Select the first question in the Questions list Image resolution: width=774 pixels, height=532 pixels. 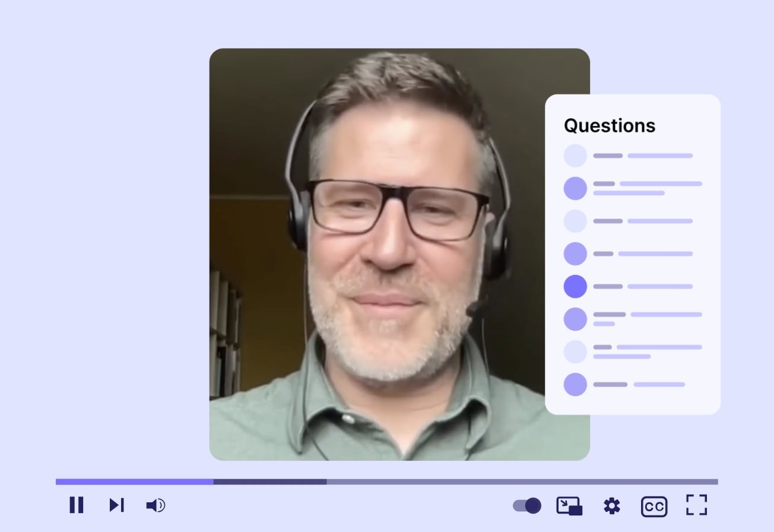pyautogui.click(x=643, y=156)
